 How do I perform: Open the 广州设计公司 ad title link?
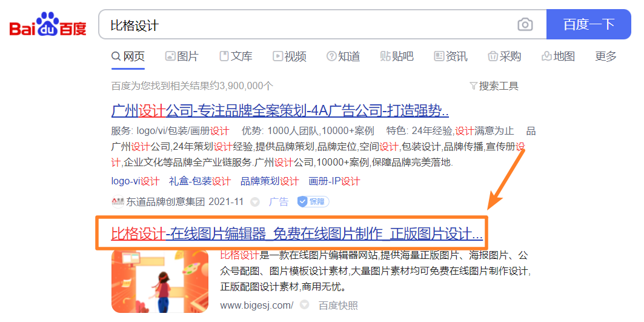(280, 110)
